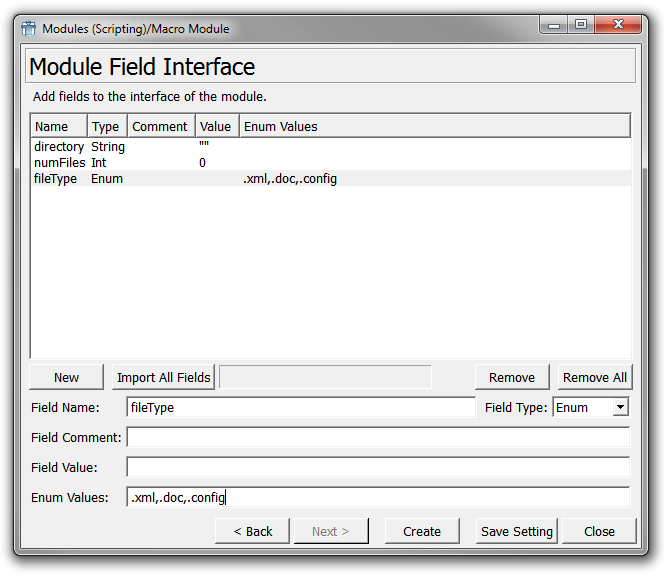Close the dialog using Close button
The width and height of the screenshot is (666, 576).
599,531
